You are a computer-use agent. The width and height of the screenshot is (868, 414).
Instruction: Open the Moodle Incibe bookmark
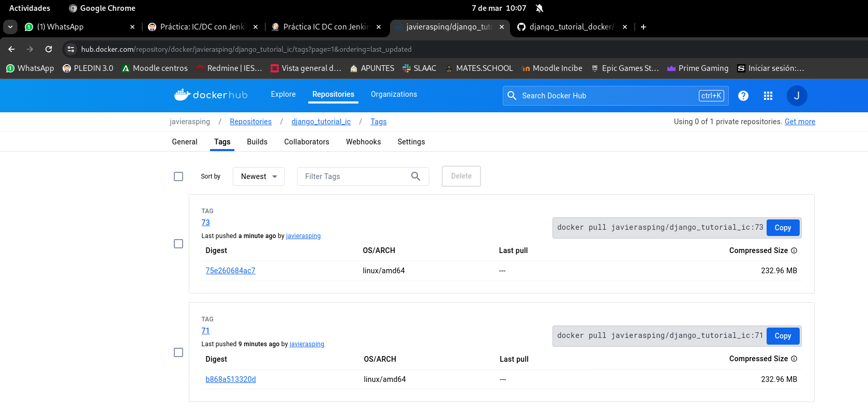552,68
